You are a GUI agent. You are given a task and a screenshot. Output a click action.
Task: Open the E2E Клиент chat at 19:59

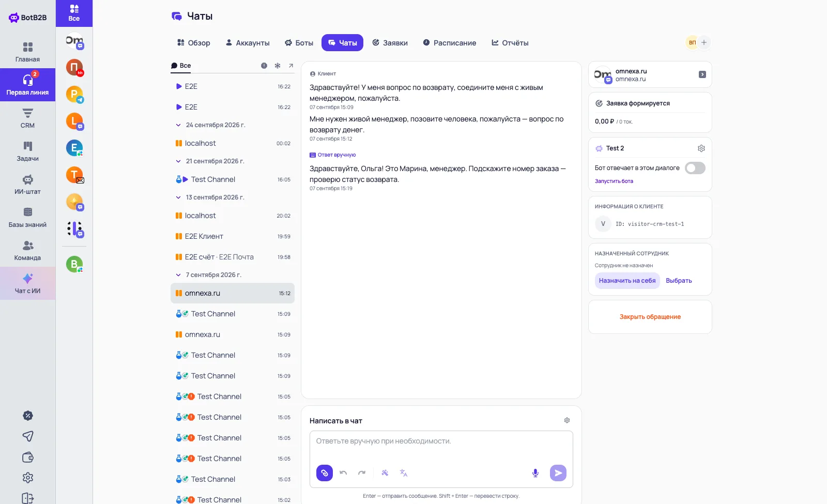coord(233,236)
